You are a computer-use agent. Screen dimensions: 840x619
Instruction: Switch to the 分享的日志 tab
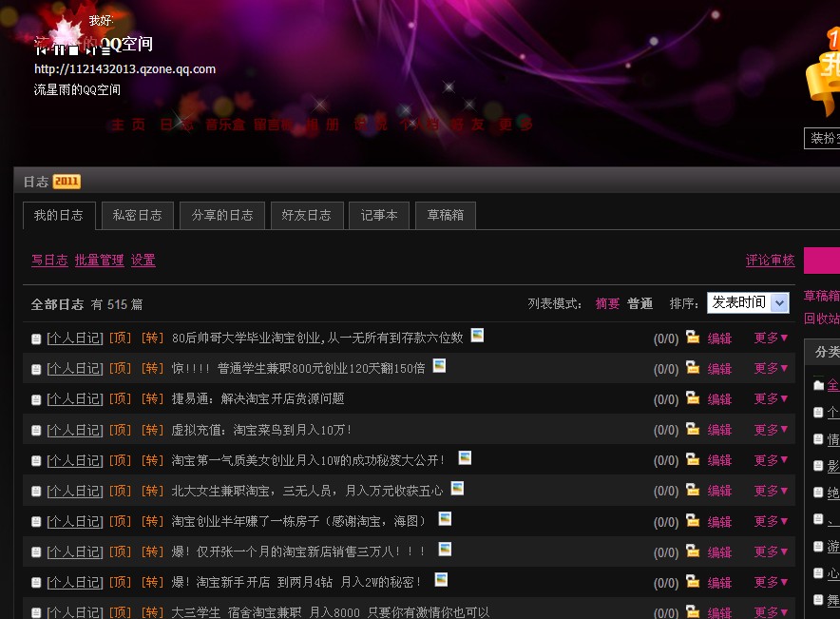pyautogui.click(x=222, y=216)
